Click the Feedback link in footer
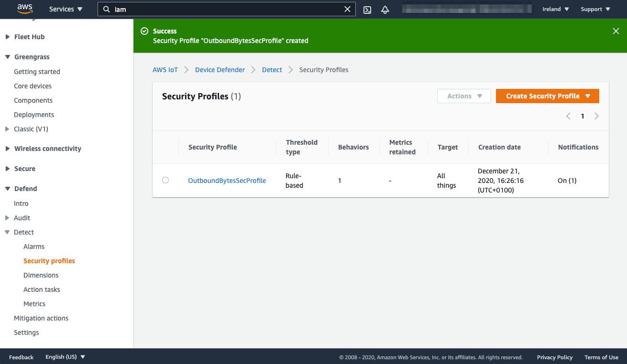This screenshot has width=627, height=364. coord(22,357)
